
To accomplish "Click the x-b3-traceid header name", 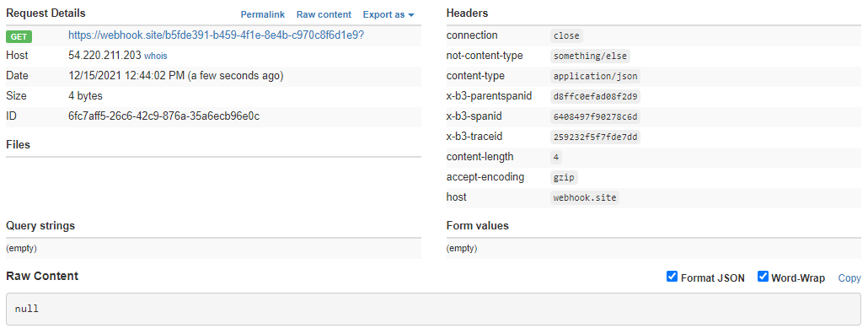I will click(474, 137).
